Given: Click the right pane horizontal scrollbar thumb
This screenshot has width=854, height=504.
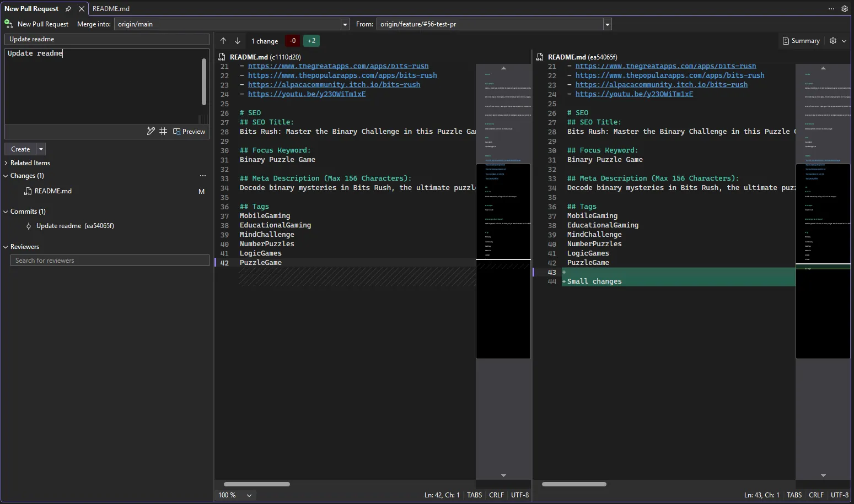Looking at the screenshot, I should (x=574, y=484).
